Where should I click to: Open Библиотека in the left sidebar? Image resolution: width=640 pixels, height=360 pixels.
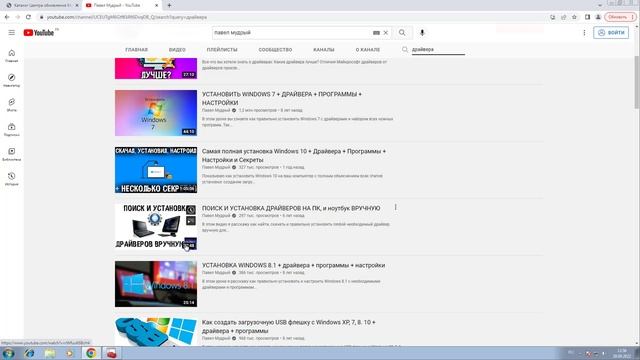tap(11, 154)
